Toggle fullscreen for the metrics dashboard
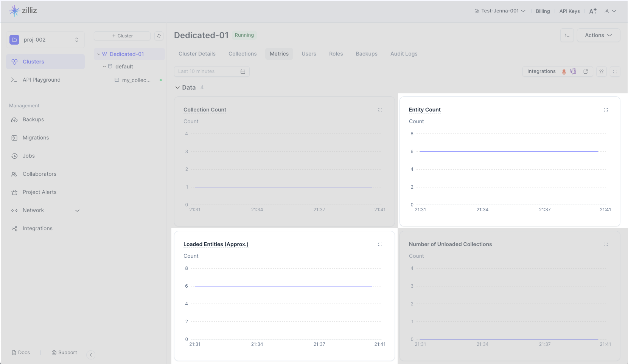 (615, 71)
